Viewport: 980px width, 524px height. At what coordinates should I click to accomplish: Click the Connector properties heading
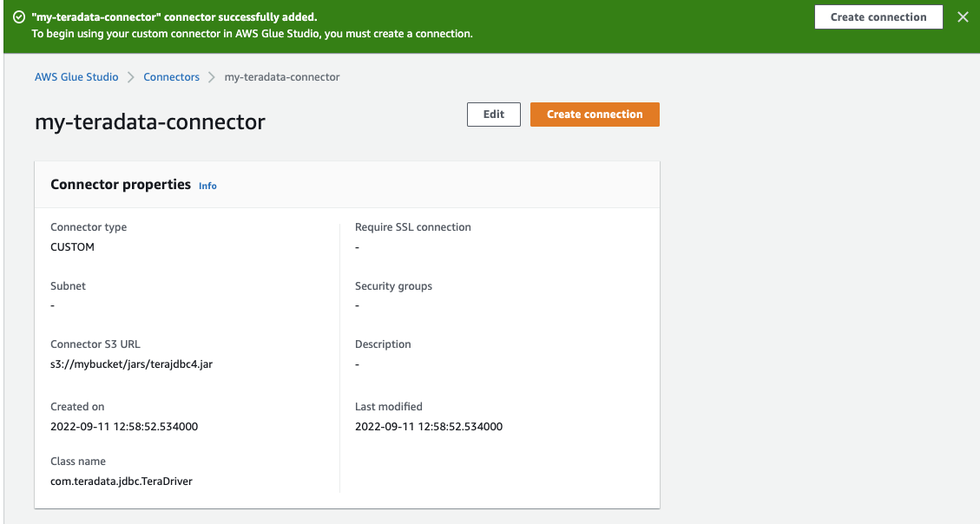coord(121,185)
